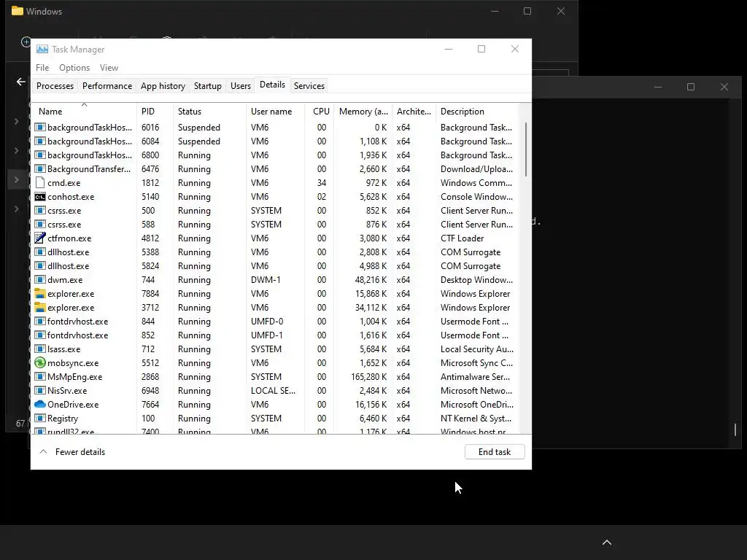Click dllhost.exe icon with PID 5388
The height and width of the screenshot is (560, 747).
(40, 252)
